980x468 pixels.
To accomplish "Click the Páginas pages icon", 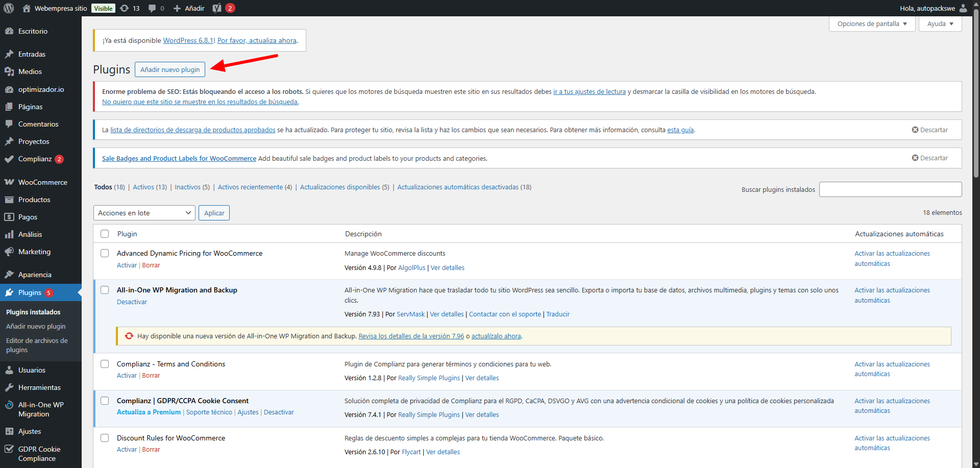I will coord(9,107).
